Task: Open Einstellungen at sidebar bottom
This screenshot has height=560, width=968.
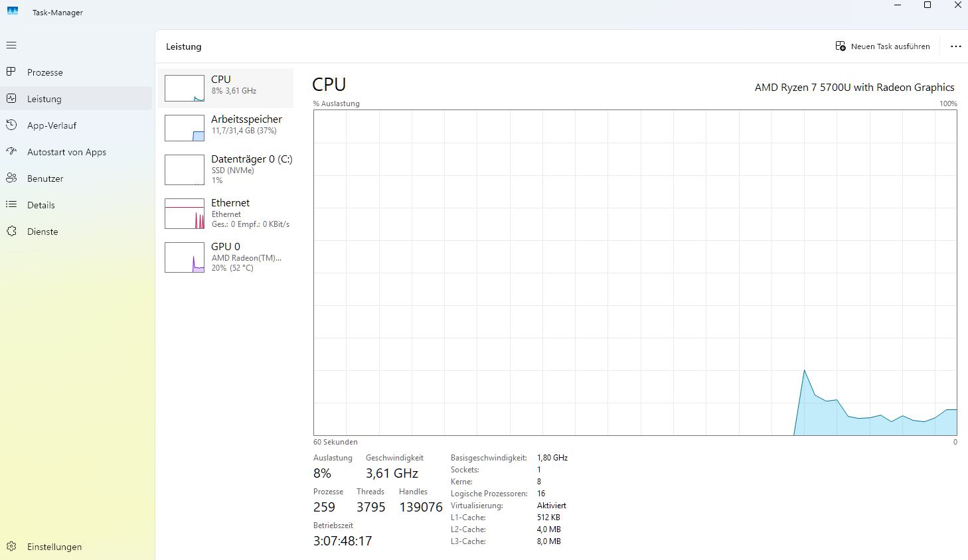Action: [76, 547]
